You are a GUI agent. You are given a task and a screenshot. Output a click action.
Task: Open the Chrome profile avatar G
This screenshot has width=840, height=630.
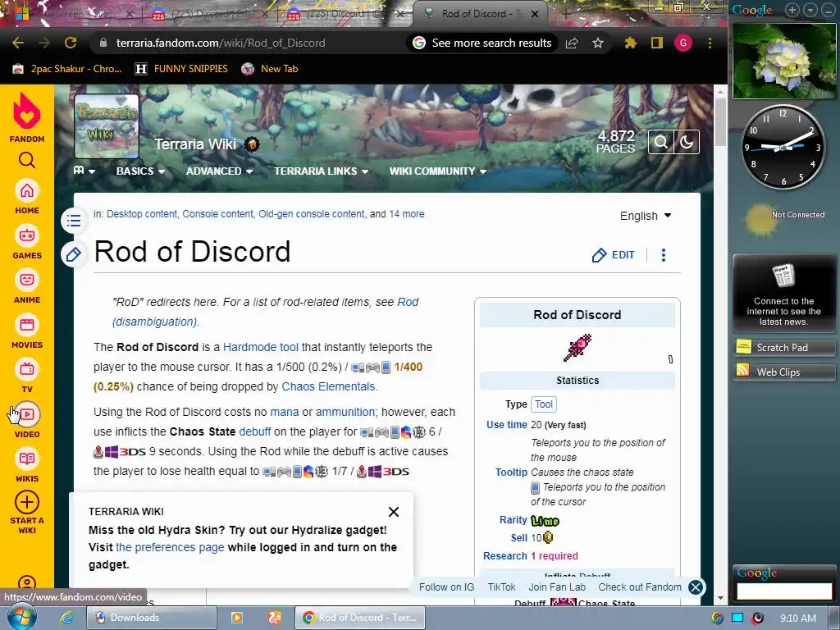[x=683, y=43]
